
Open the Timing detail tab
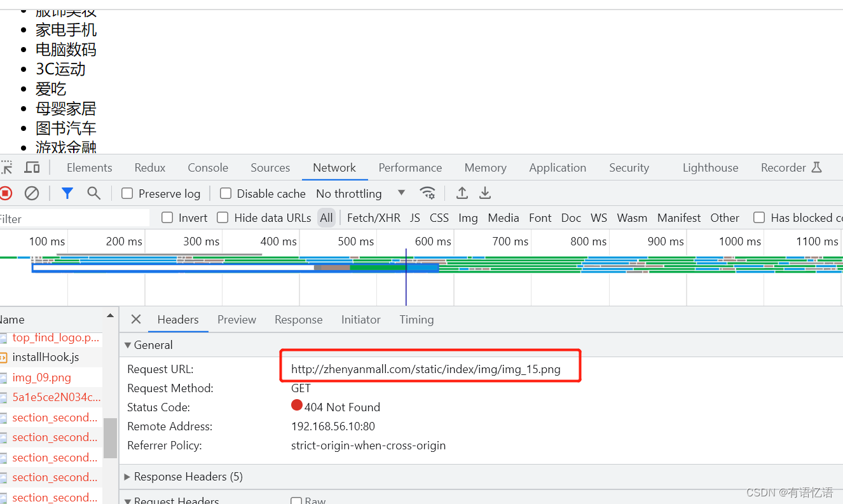pyautogui.click(x=416, y=320)
